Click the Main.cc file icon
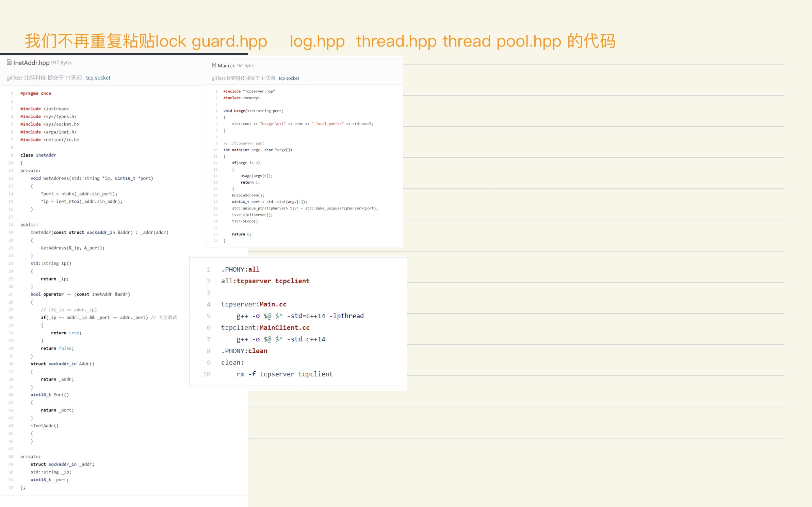812x507 pixels. [214, 65]
